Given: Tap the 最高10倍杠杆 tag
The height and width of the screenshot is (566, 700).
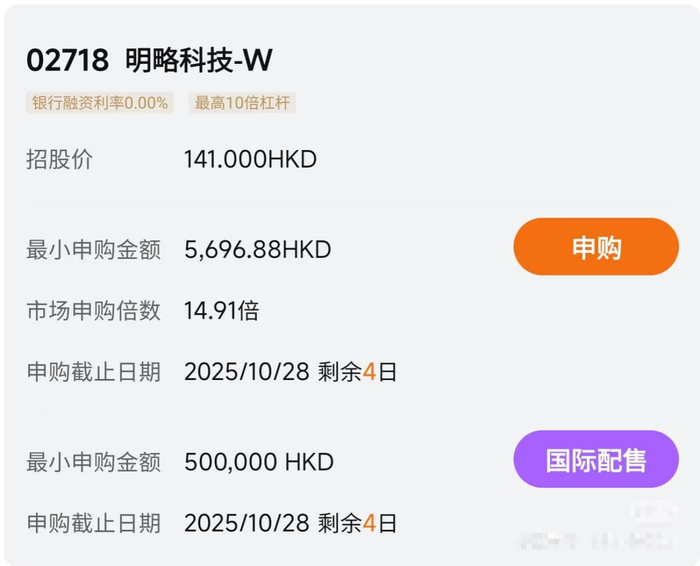Looking at the screenshot, I should pos(242,102).
